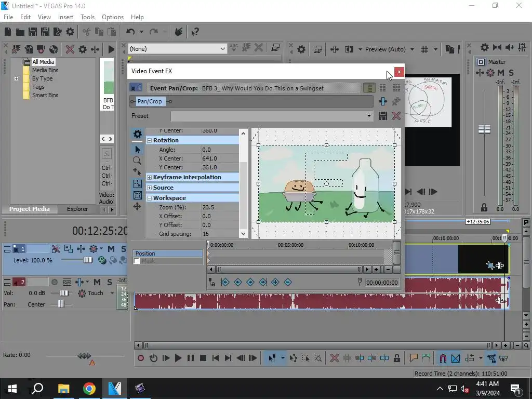The width and height of the screenshot is (532, 399).
Task: Expand the By Type folder in media tree
Action: (x=16, y=79)
